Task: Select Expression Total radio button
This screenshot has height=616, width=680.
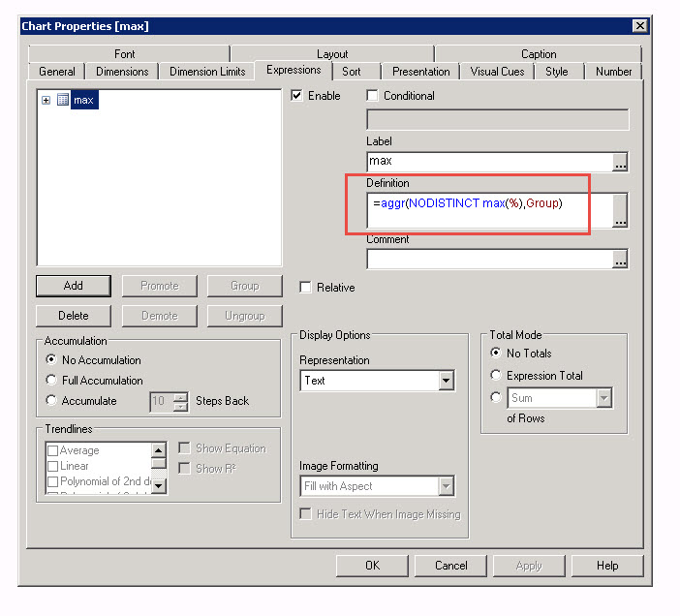Action: click(x=496, y=375)
